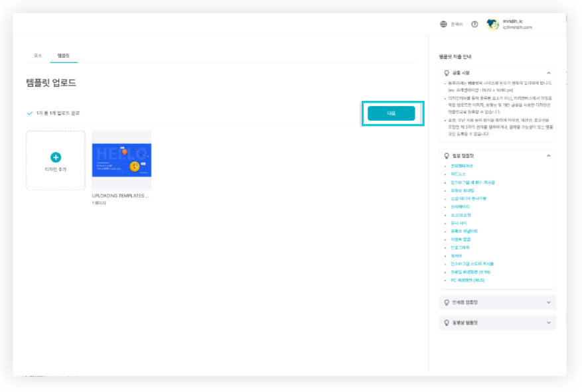The width and height of the screenshot is (582, 392).
Task: Click the lightbulb icon beside 웹용 템플릿
Action: 445,157
